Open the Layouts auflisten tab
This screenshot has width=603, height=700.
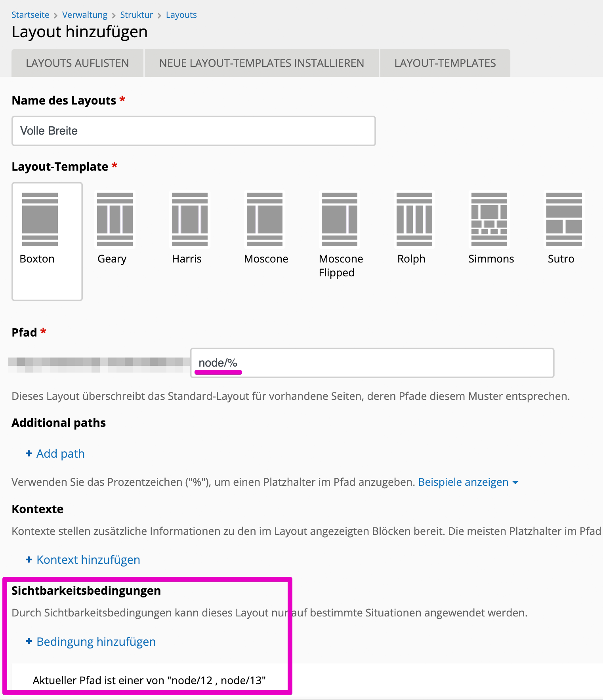coord(77,63)
